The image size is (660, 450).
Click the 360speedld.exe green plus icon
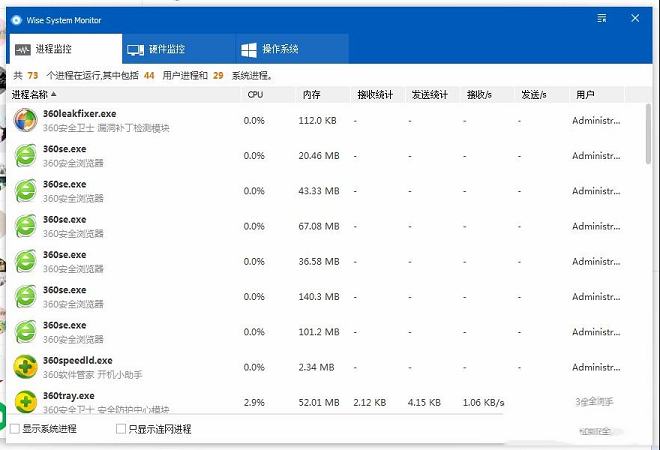click(25, 367)
